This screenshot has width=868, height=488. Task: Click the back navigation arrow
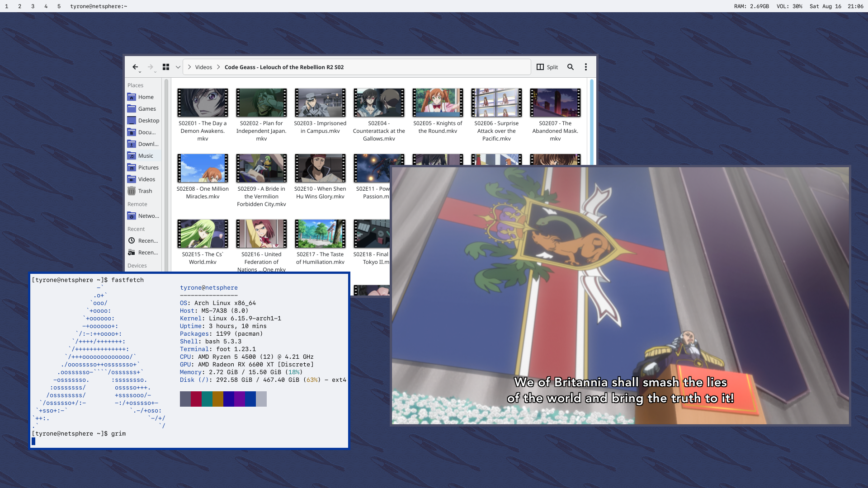[135, 67]
